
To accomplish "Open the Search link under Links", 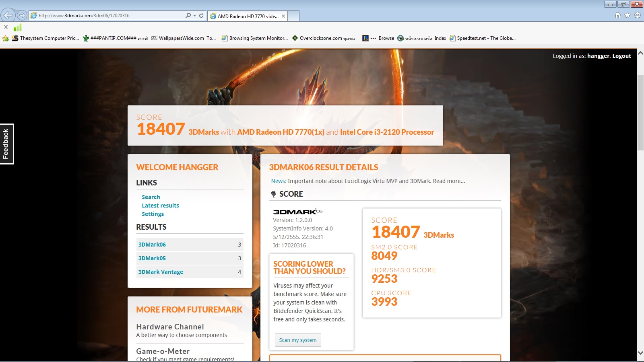I will pyautogui.click(x=151, y=197).
